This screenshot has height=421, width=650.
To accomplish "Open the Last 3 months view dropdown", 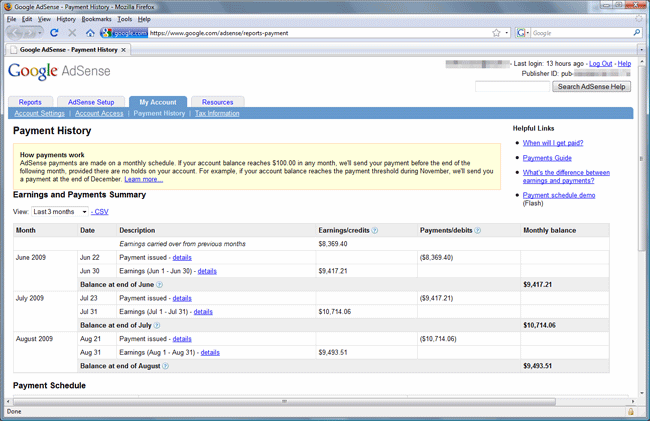I will point(60,212).
